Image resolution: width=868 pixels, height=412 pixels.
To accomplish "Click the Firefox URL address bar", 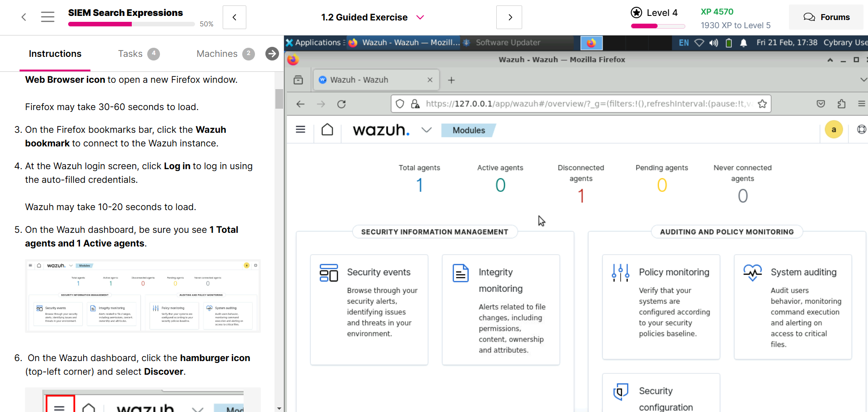I will tap(586, 104).
